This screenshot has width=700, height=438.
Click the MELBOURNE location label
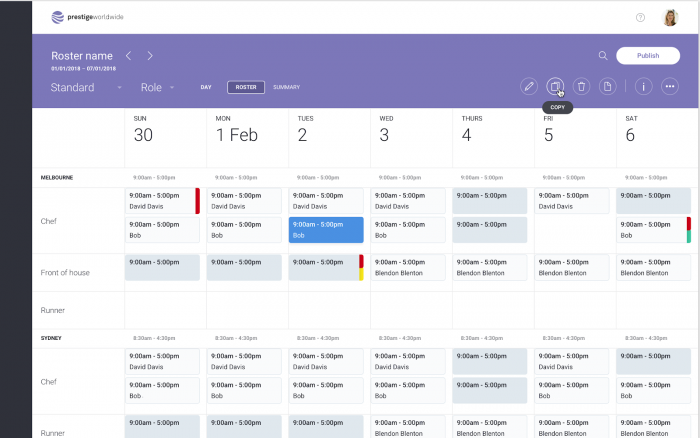coord(57,178)
